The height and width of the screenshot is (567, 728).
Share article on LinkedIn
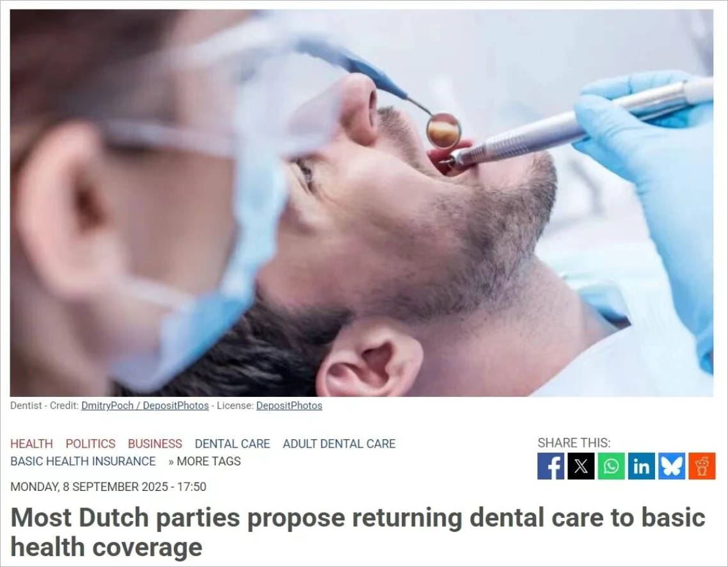click(641, 466)
